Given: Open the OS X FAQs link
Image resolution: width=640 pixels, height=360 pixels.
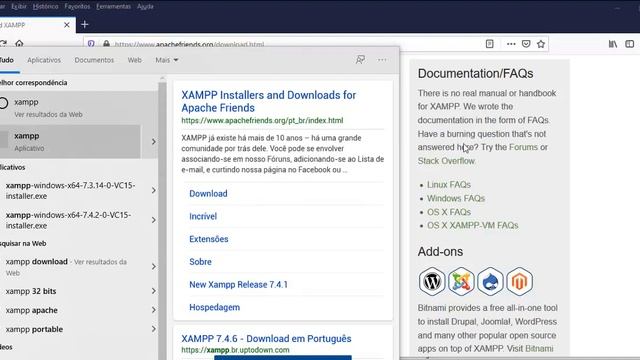Looking at the screenshot, I should (449, 212).
